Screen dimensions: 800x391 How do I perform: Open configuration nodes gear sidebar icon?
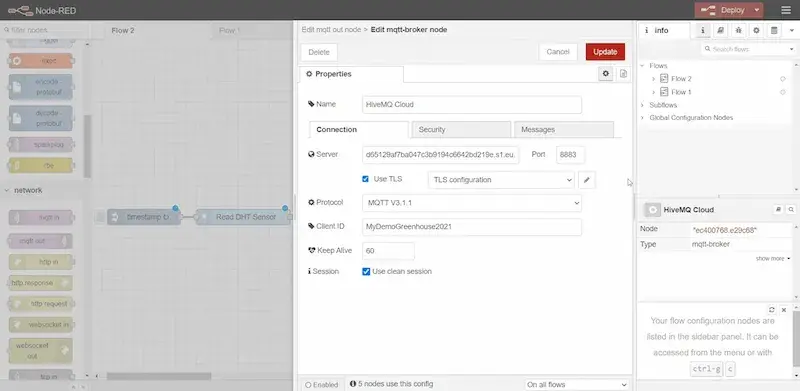tap(756, 31)
